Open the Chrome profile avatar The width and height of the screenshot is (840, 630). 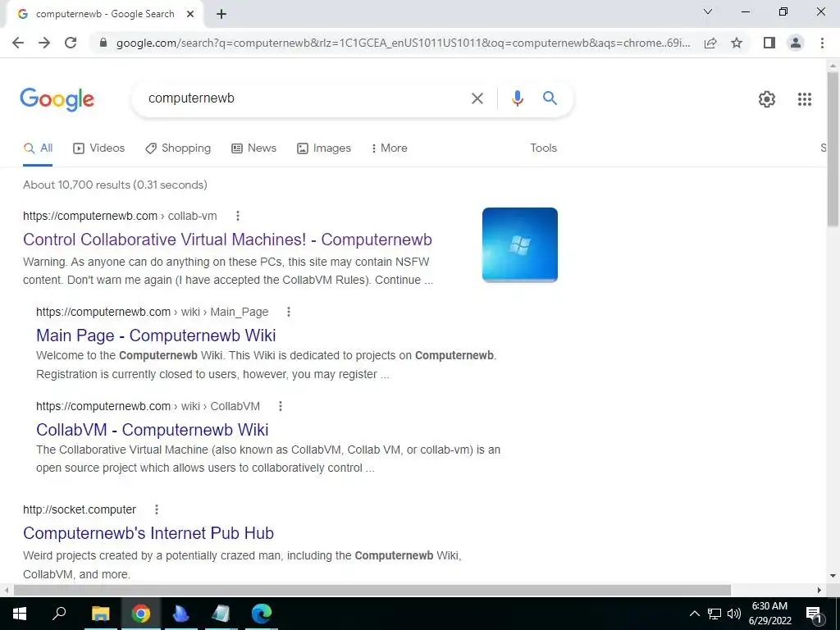(x=796, y=43)
